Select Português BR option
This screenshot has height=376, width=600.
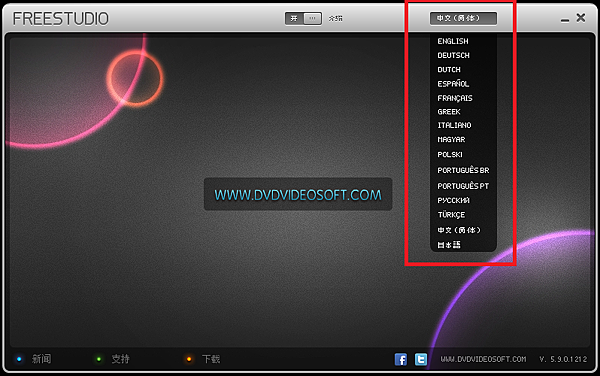463,170
